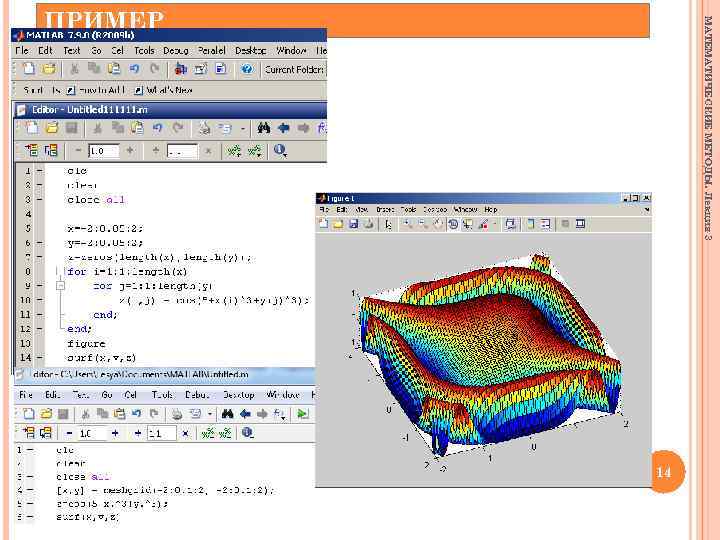
Task: Click Open file icon in lower editor toolbar
Action: click(46, 414)
